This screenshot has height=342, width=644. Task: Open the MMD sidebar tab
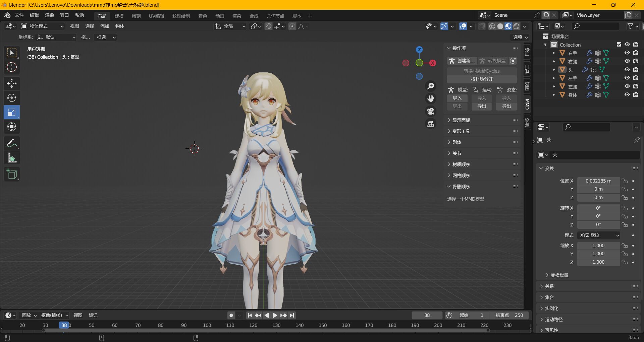tap(527, 104)
